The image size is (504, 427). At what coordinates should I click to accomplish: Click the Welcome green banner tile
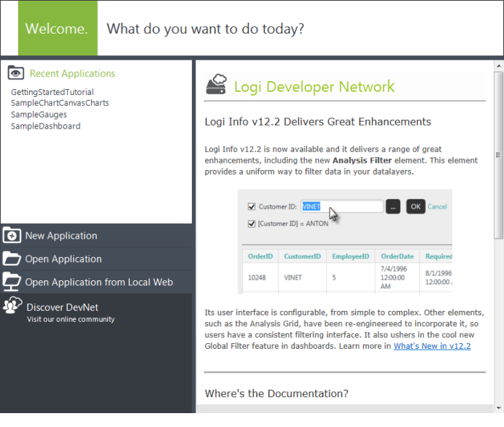58,28
